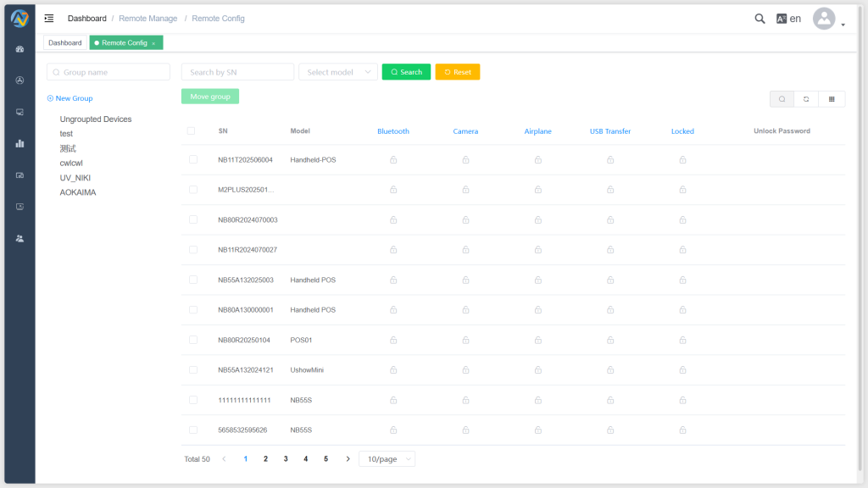Open the user avatar menu
868x488 pixels.
824,19
